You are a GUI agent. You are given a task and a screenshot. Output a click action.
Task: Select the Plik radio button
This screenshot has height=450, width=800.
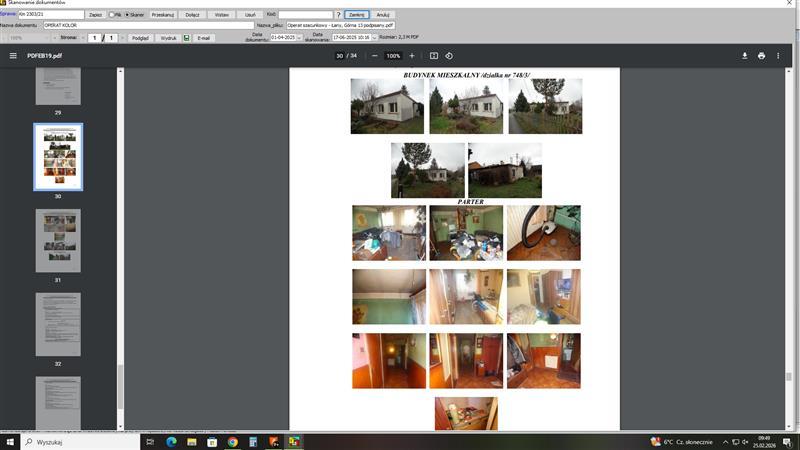click(111, 15)
